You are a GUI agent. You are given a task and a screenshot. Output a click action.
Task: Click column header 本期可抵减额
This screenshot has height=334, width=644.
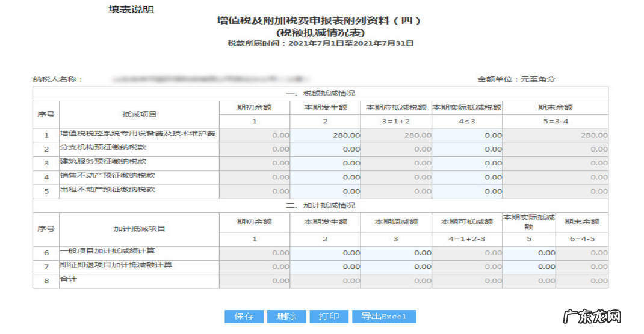(467, 222)
